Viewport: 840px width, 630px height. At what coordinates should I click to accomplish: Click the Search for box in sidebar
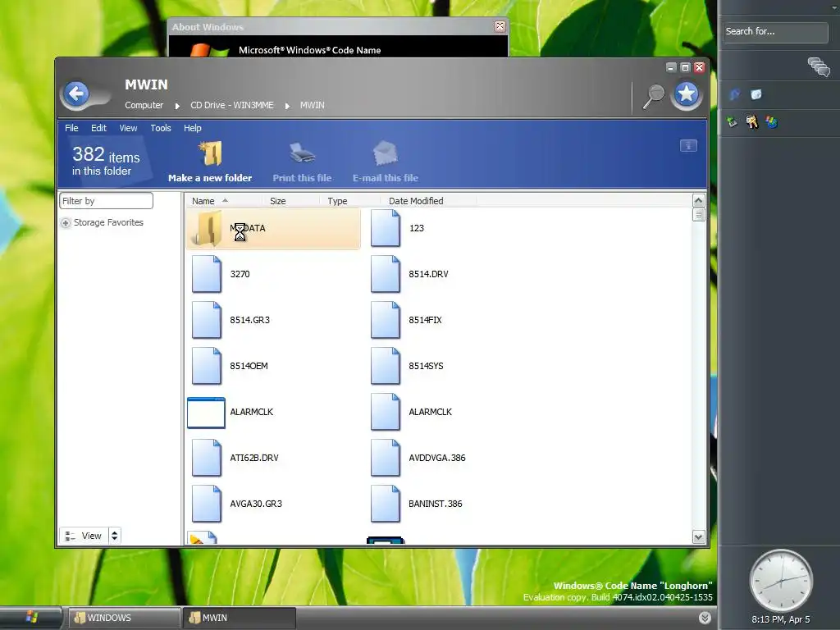point(775,32)
